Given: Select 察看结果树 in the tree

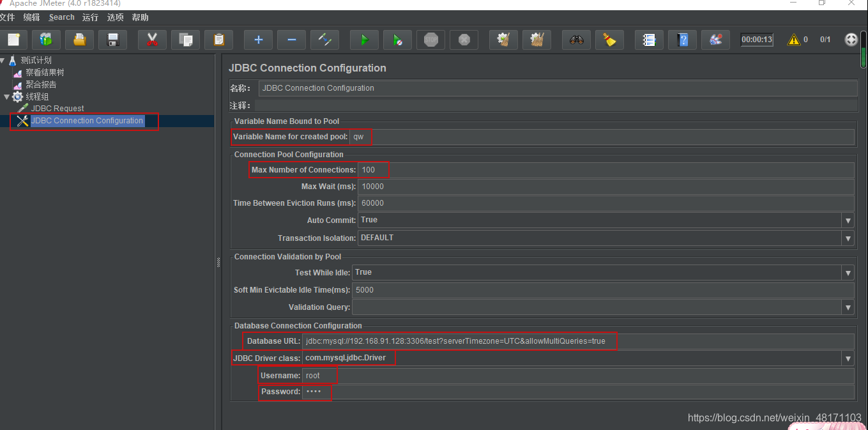Looking at the screenshot, I should [45, 73].
